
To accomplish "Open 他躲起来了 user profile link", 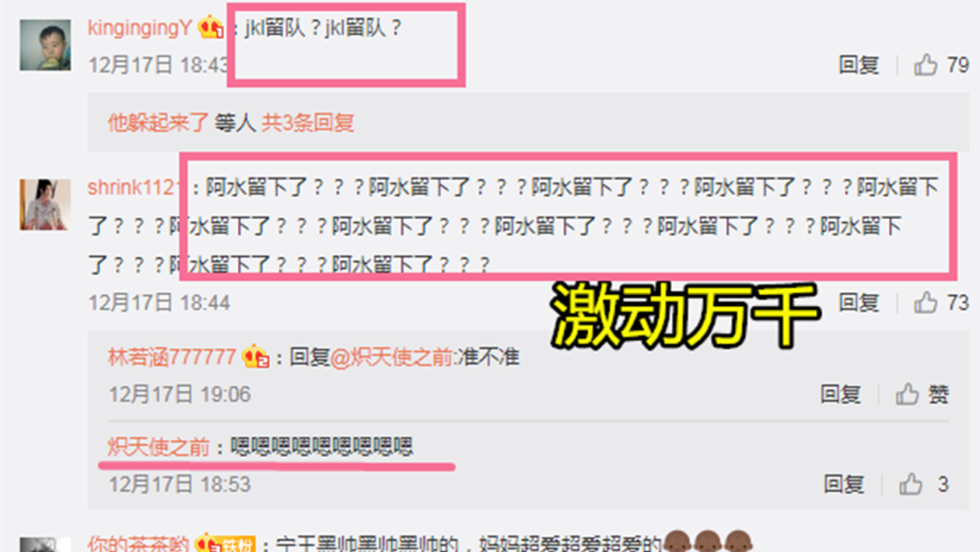I will 158,123.
